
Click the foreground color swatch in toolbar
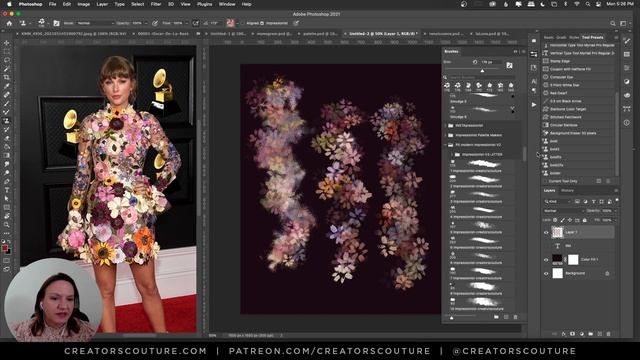coord(4,248)
